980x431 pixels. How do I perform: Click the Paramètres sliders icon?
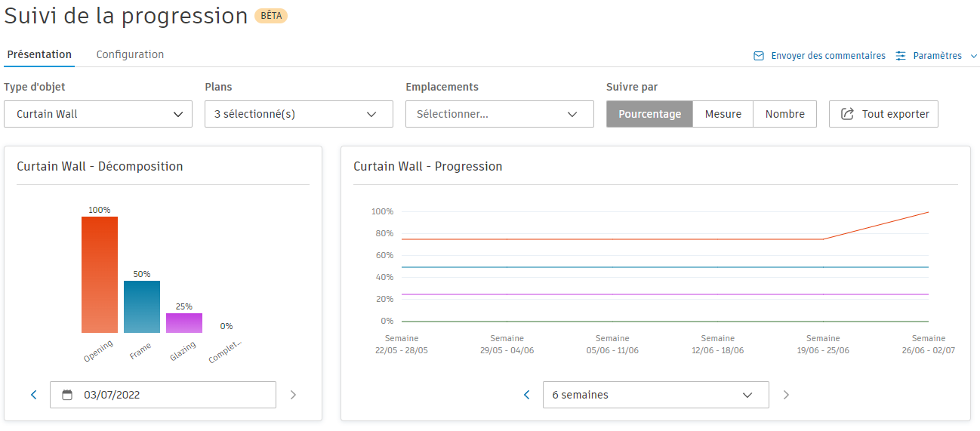[x=901, y=56]
